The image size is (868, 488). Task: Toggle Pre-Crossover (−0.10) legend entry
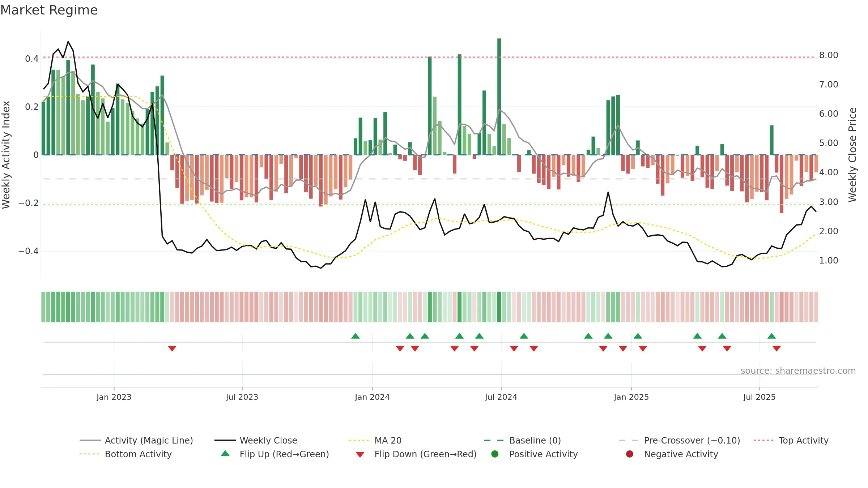pos(680,440)
